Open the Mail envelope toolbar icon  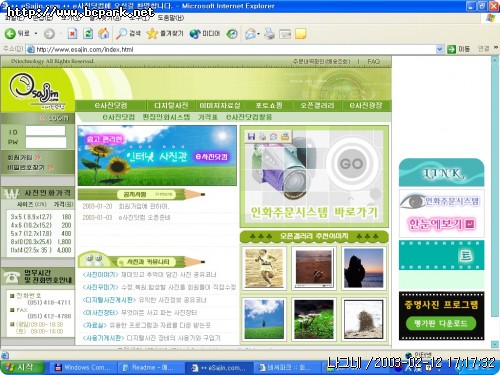pyautogui.click(x=250, y=34)
